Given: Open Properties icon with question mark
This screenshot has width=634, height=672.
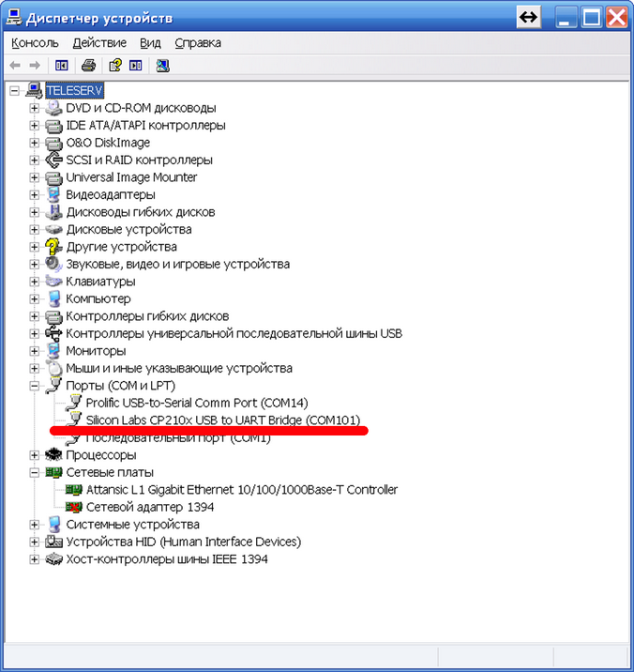Looking at the screenshot, I should 114,65.
